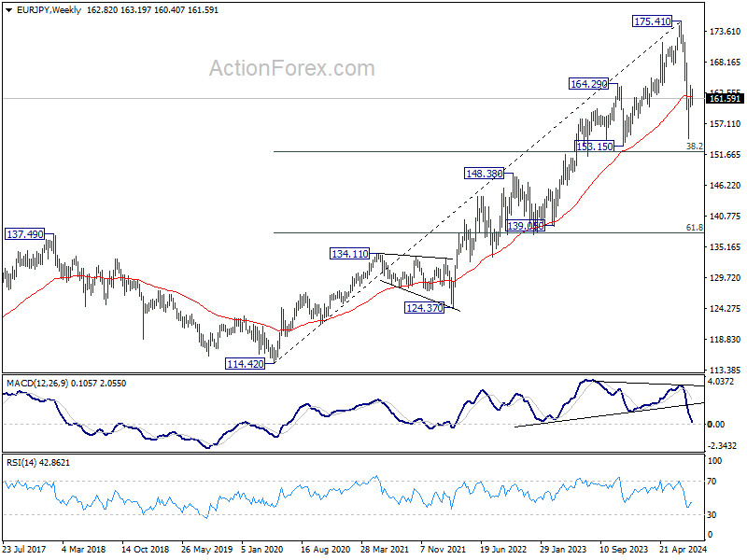The width and height of the screenshot is (747, 560).
Task: Click the MACD 4.0372 scale value
Action: click(721, 382)
